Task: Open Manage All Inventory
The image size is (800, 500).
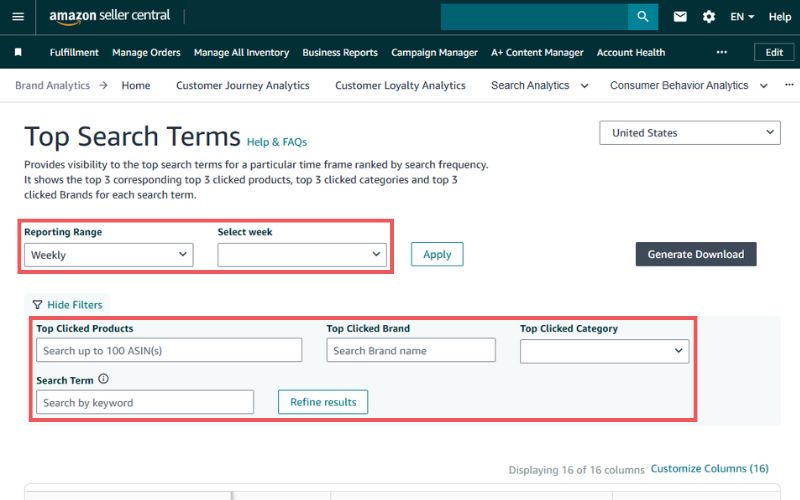Action: pos(241,52)
